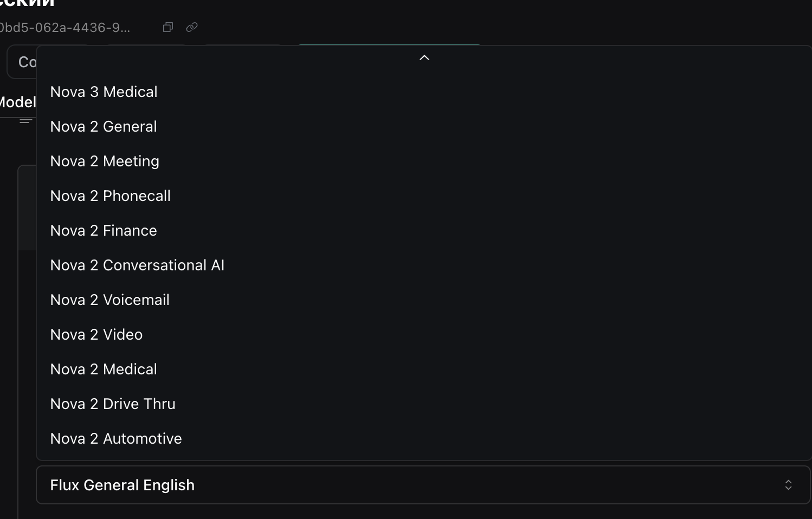Viewport: 812px width, 519px height.
Task: Click the scroll-up chevron in list
Action: tap(424, 57)
